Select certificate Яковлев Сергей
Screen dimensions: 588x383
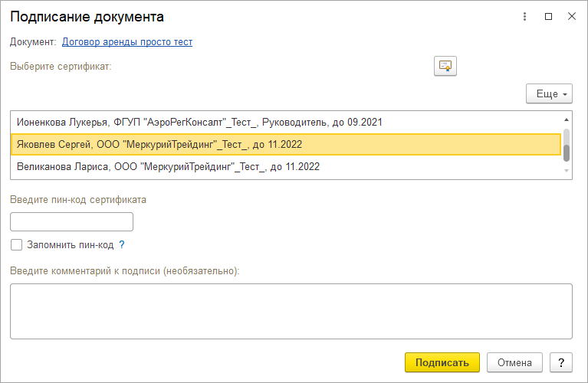click(199, 144)
